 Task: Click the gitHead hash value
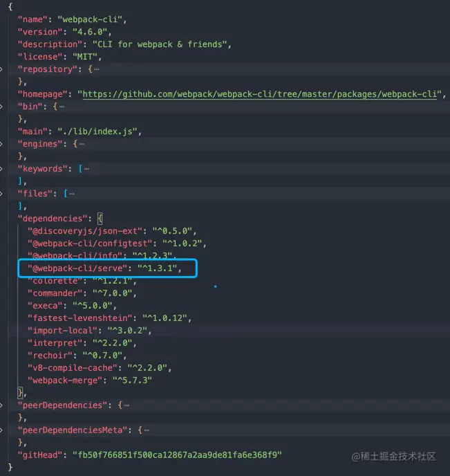[177, 455]
